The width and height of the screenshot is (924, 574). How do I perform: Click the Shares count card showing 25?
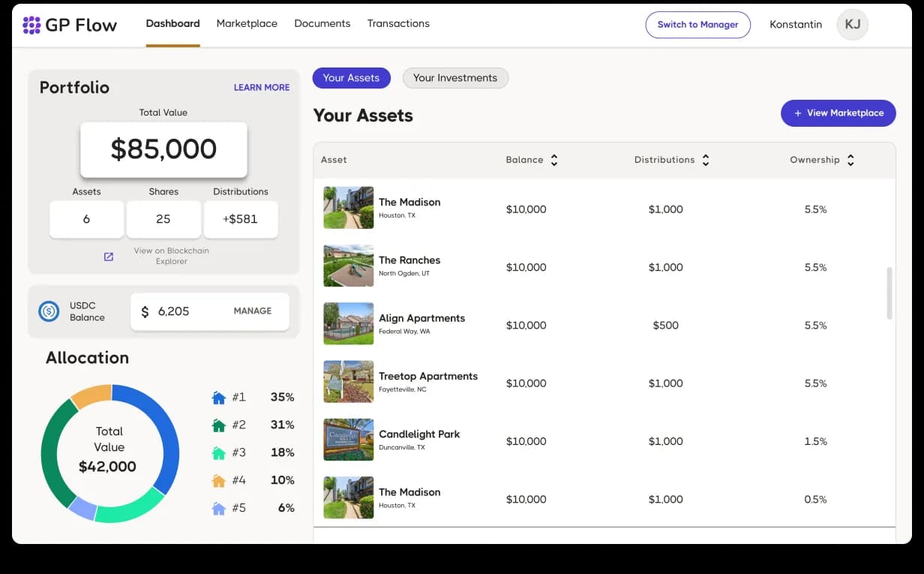(163, 219)
